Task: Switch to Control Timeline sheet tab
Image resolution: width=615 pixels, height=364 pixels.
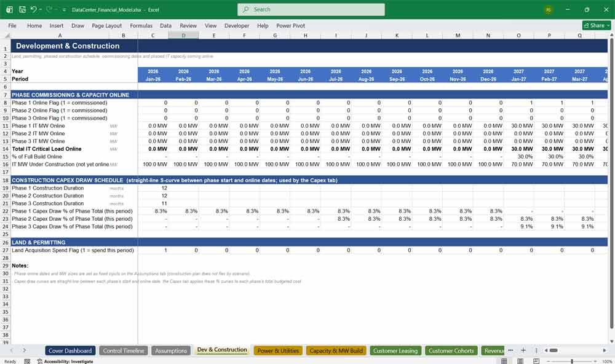Action: pyautogui.click(x=124, y=350)
